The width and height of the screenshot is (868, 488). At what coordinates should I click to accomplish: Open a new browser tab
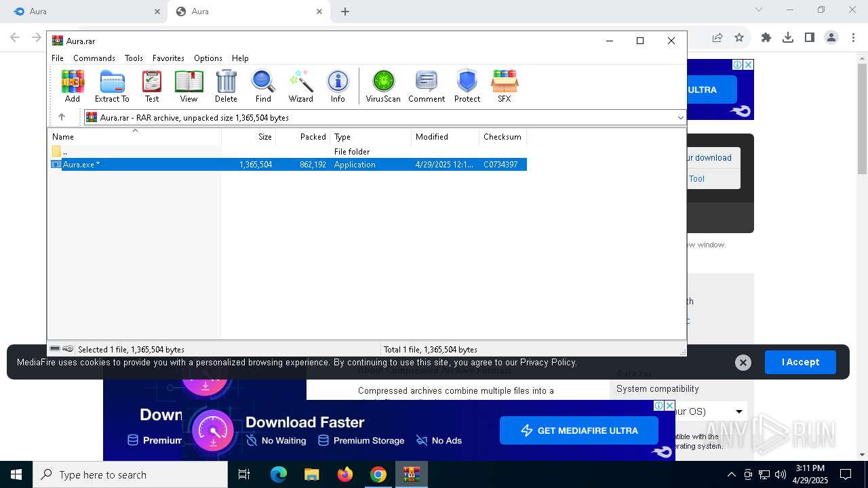pos(345,12)
